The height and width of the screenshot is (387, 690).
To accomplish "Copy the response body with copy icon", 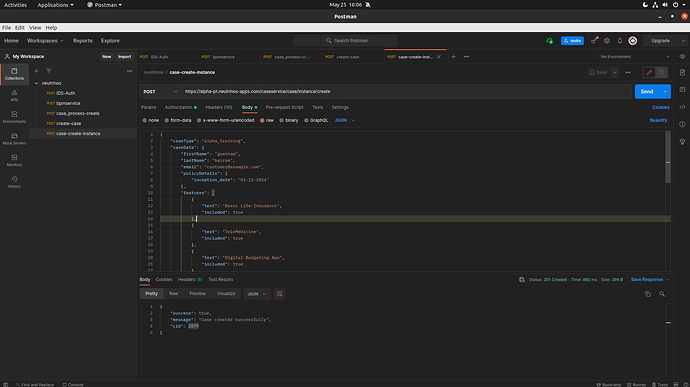I will pyautogui.click(x=648, y=294).
